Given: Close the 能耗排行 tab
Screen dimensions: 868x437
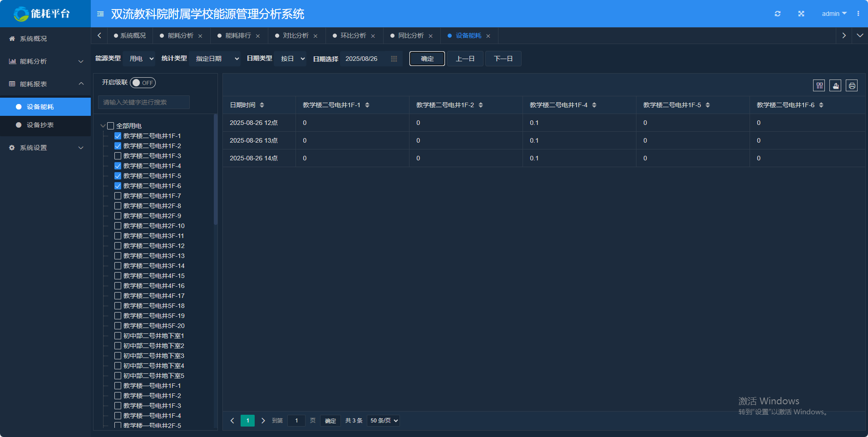Looking at the screenshot, I should tap(258, 36).
